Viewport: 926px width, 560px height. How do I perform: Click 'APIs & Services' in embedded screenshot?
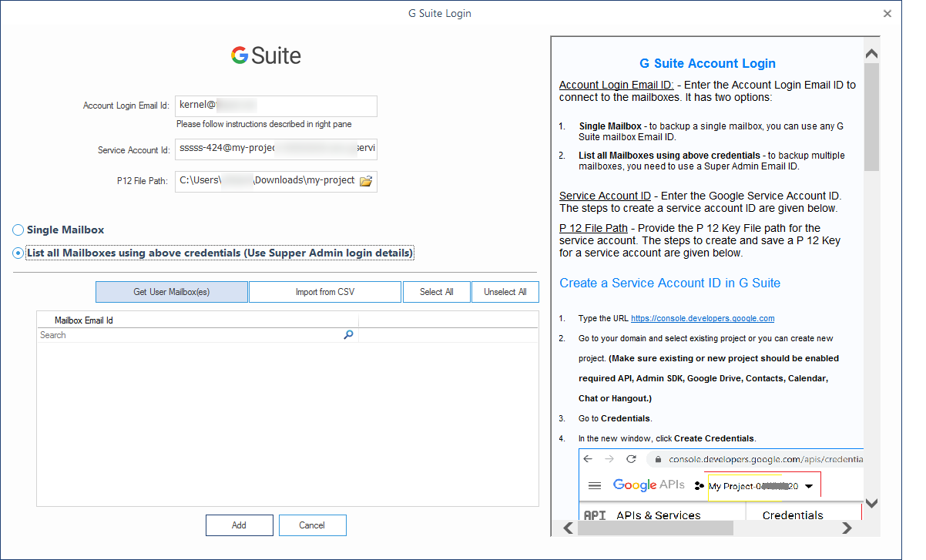(x=658, y=515)
